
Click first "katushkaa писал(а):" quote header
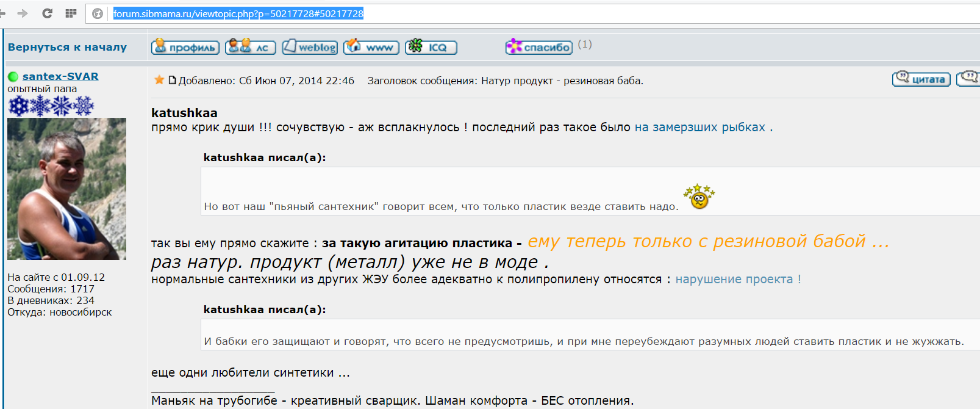tap(265, 157)
